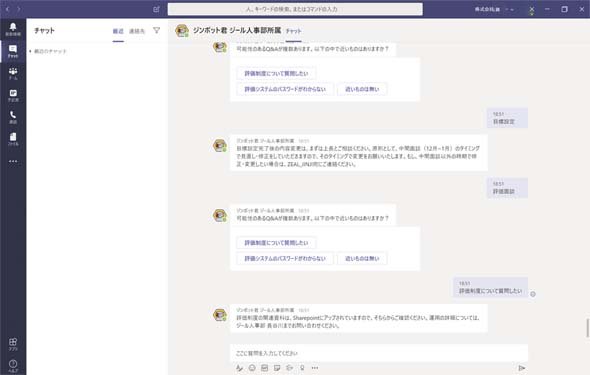Click the search and command input box
This screenshot has height=375, width=590.
[x=295, y=9]
